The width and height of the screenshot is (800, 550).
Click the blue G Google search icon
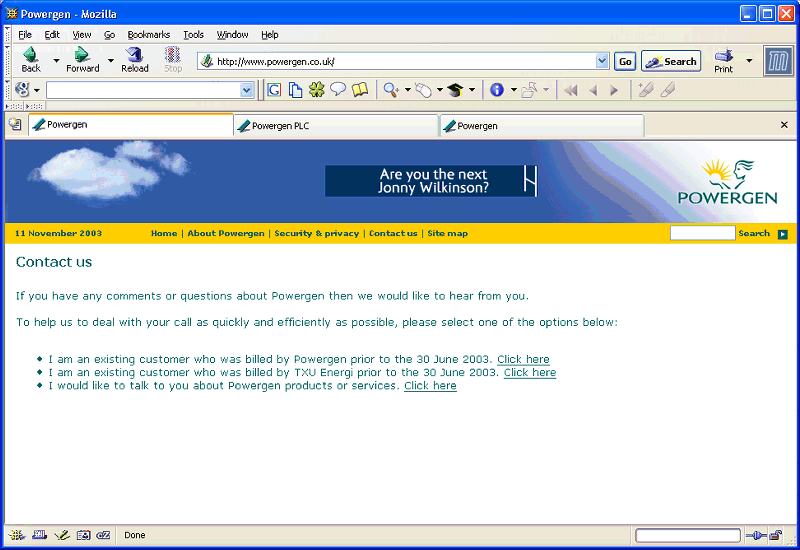pyautogui.click(x=274, y=90)
